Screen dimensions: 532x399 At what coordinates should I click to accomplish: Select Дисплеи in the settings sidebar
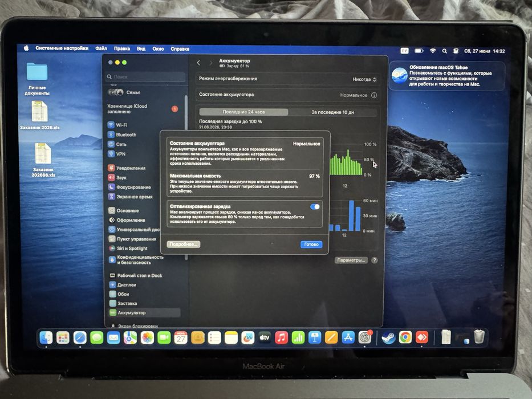[123, 285]
